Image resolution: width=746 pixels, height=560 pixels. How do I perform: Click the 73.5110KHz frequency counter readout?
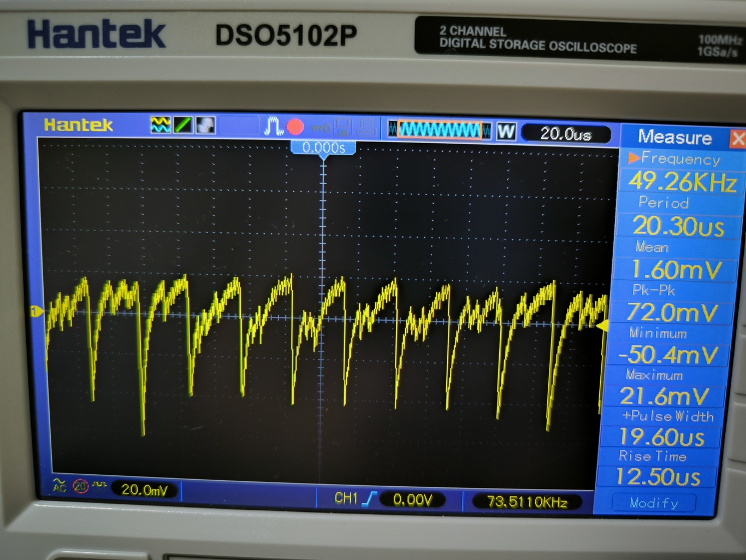coord(526,502)
